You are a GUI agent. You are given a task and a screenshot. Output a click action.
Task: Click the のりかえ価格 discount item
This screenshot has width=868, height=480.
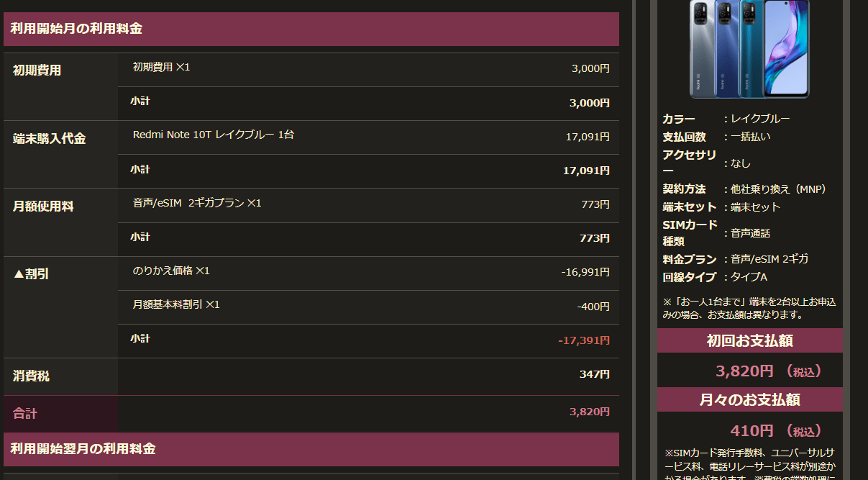(171, 271)
